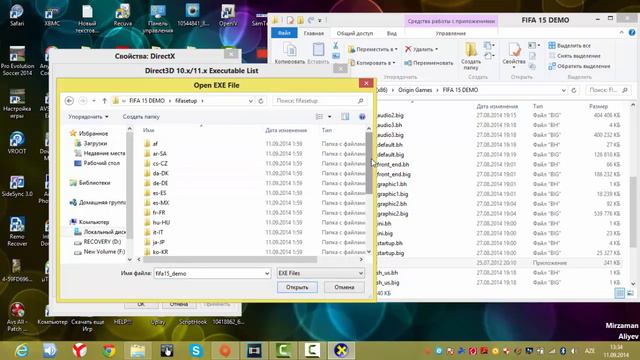Click Снять выделение in Explorer ribbon

click(x=575, y=56)
